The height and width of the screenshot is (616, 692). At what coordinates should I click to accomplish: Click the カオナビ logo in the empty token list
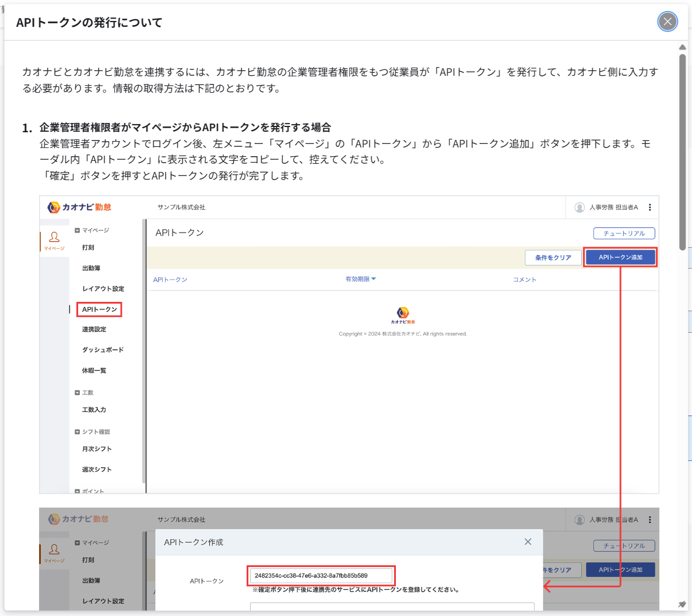click(403, 312)
